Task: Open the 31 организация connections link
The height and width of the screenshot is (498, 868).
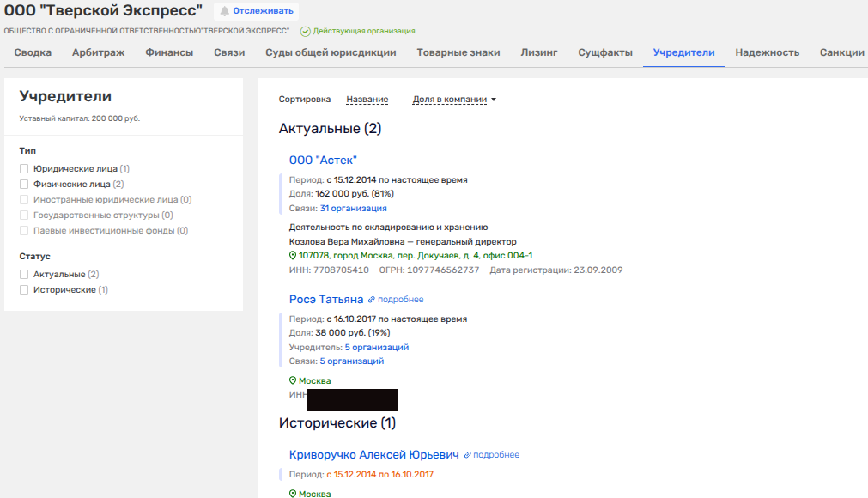Action: (353, 208)
